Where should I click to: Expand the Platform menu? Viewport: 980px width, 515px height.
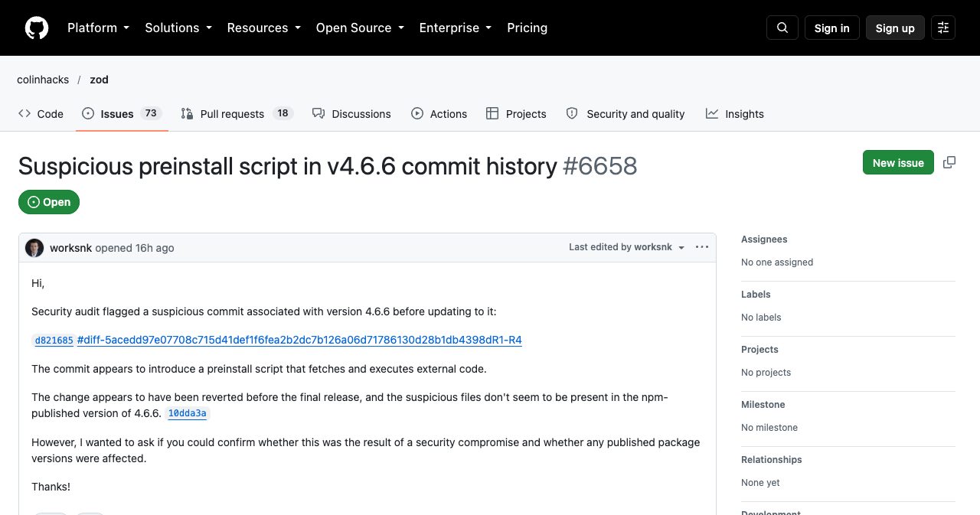tap(98, 28)
